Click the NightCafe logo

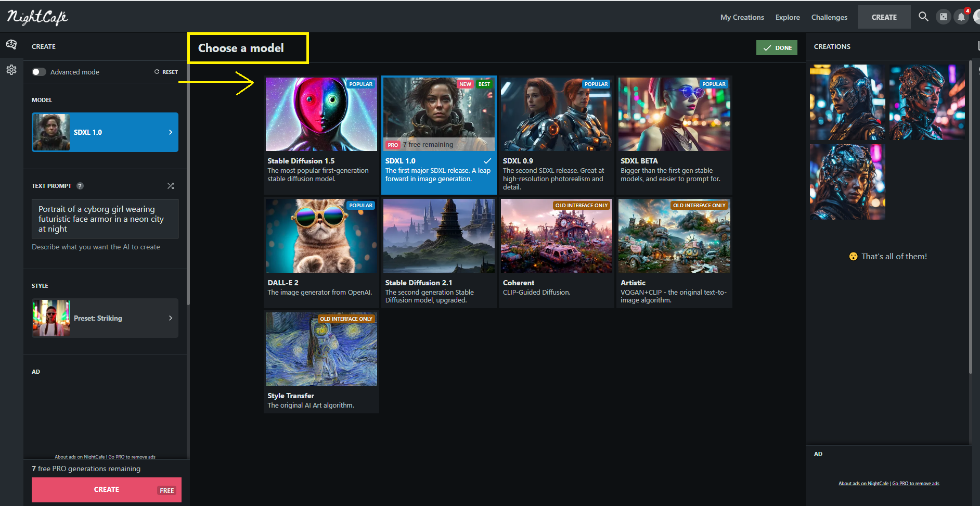click(37, 17)
